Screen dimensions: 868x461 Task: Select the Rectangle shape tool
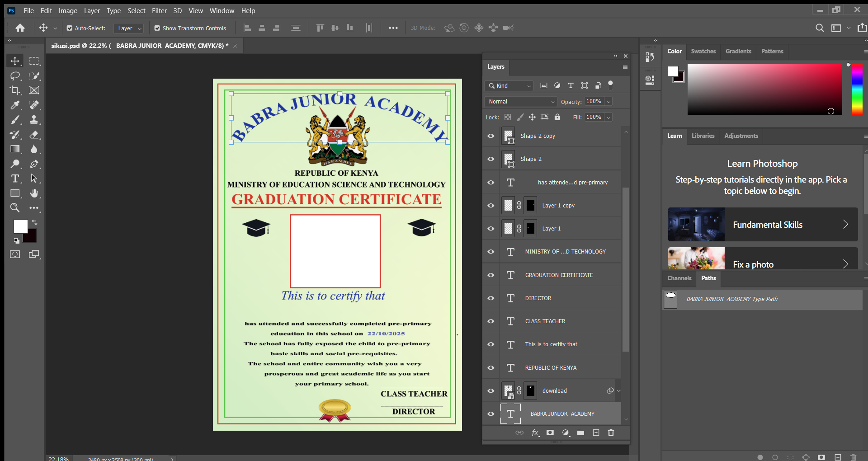point(15,193)
